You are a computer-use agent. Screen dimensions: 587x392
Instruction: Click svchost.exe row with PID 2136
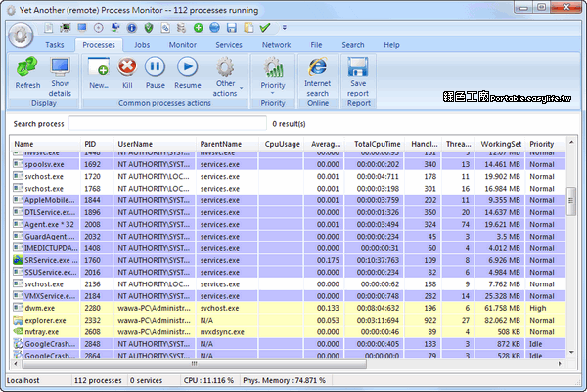click(x=289, y=284)
